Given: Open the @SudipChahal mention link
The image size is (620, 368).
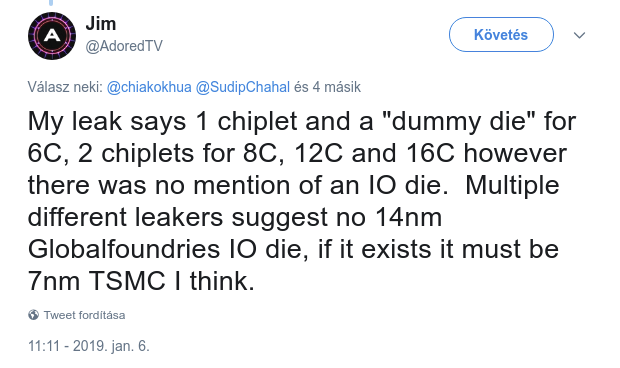Looking at the screenshot, I should pos(243,87).
